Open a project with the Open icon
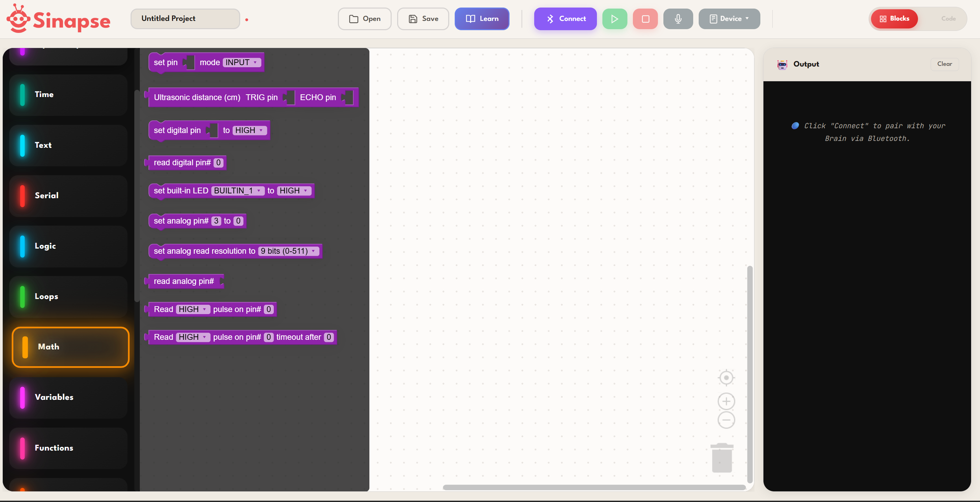The height and width of the screenshot is (502, 980). 364,19
